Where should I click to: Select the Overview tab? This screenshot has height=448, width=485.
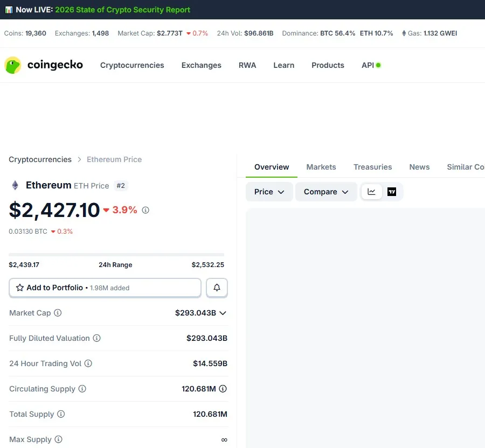pos(272,167)
